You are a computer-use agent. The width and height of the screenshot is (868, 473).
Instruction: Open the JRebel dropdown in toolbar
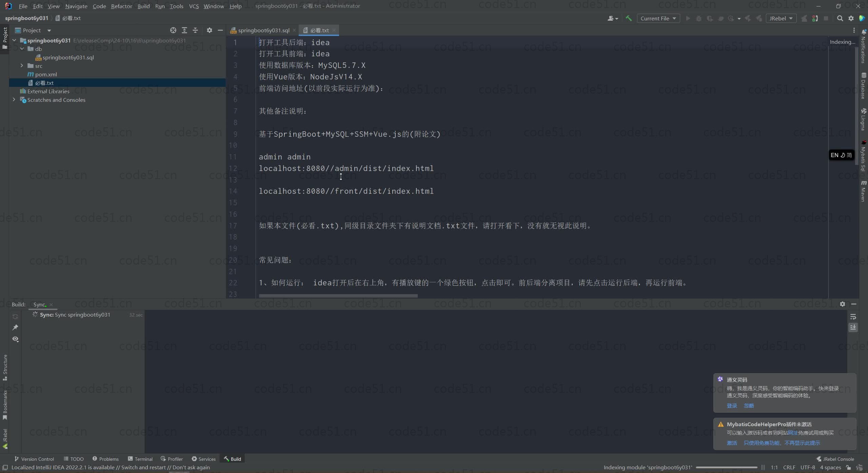pos(781,18)
